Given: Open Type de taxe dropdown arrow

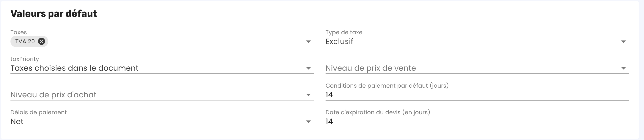Looking at the screenshot, I should [623, 42].
